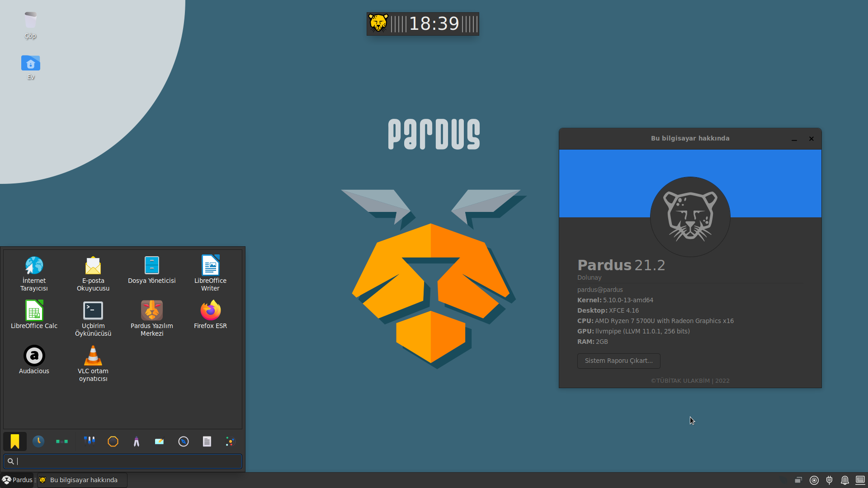Open the Çöp trash desktop icon
The height and width of the screenshot is (488, 868).
coord(30,25)
